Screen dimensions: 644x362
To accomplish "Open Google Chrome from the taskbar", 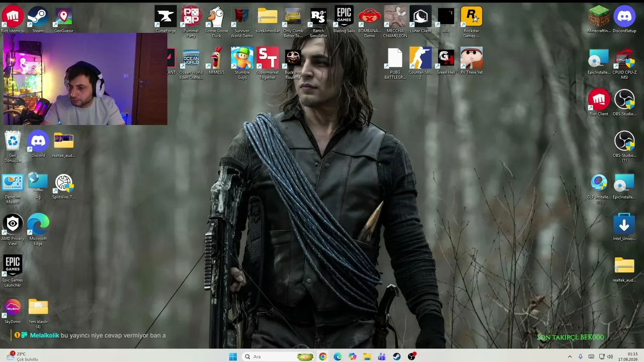I will point(323,356).
